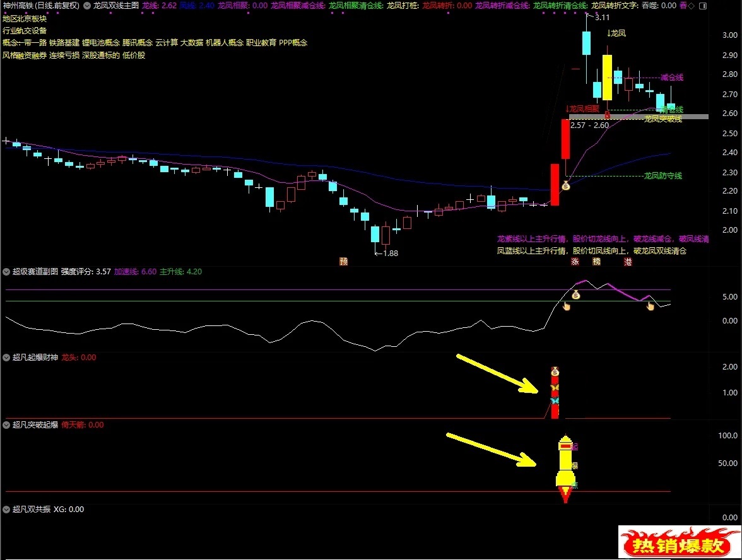Image resolution: width=742 pixels, height=560 pixels.
Task: Click the 倚天箭: 0.00 value
Action: click(82, 425)
